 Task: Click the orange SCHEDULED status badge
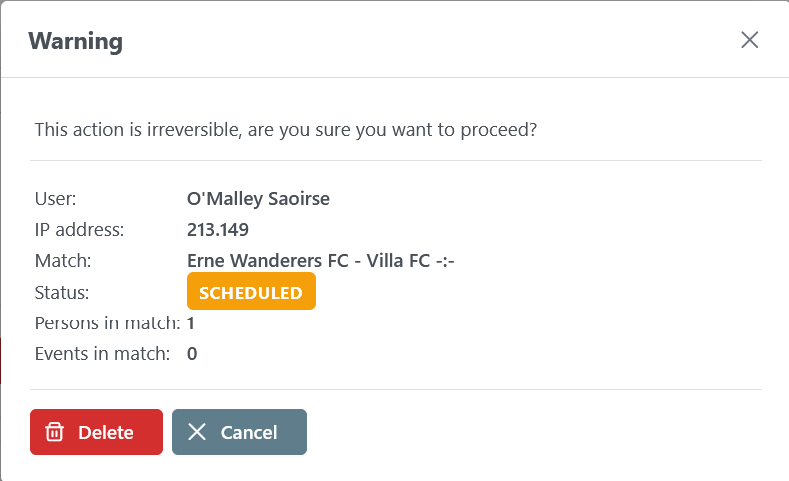click(251, 293)
